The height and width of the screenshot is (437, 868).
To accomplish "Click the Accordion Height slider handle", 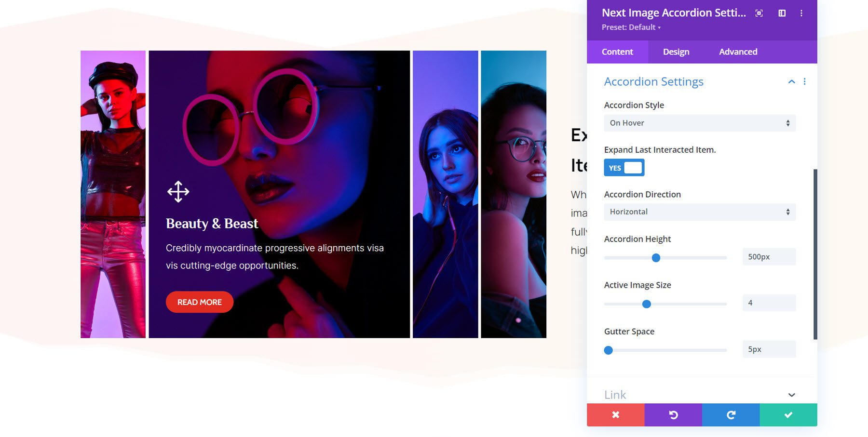I will click(656, 258).
